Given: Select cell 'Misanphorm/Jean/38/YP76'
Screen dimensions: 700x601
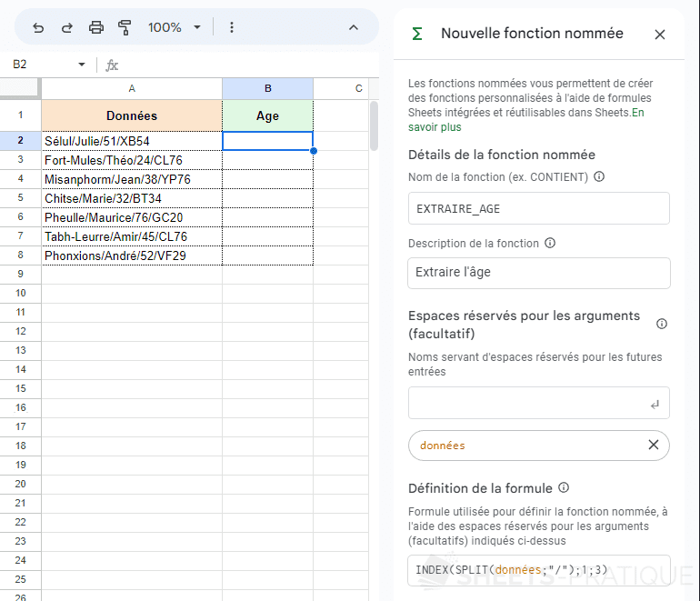Looking at the screenshot, I should click(x=132, y=179).
